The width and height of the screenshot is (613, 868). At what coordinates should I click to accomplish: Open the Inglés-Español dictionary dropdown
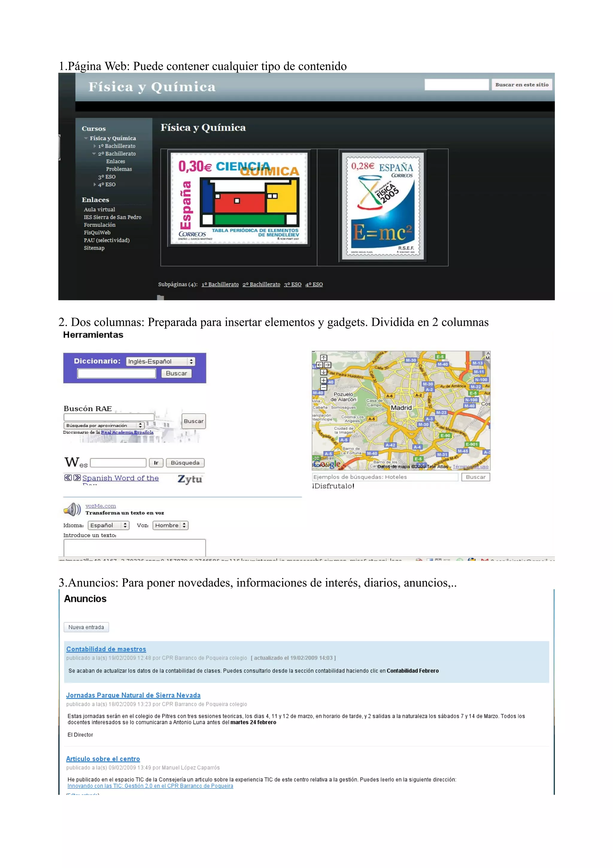coord(160,362)
